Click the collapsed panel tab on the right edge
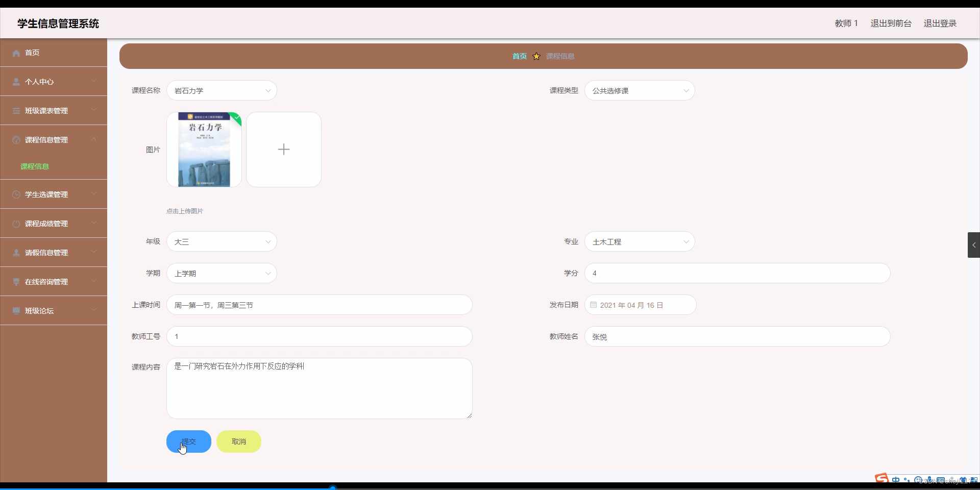 (x=974, y=245)
